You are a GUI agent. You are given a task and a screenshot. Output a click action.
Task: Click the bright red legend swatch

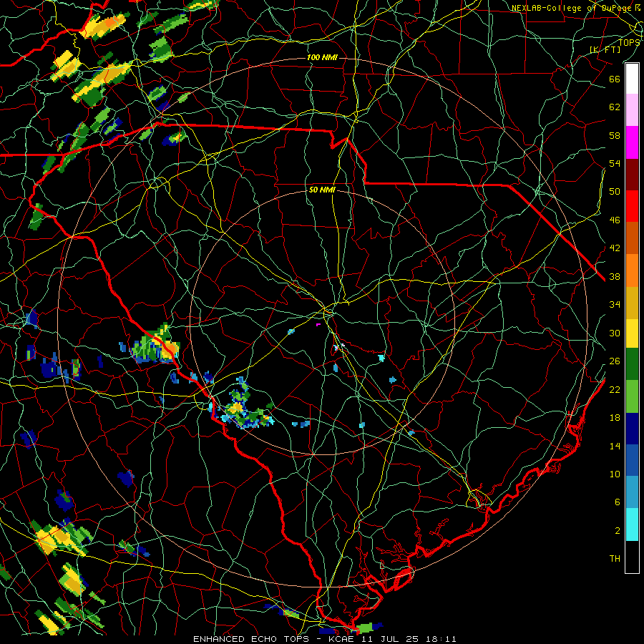click(x=632, y=206)
